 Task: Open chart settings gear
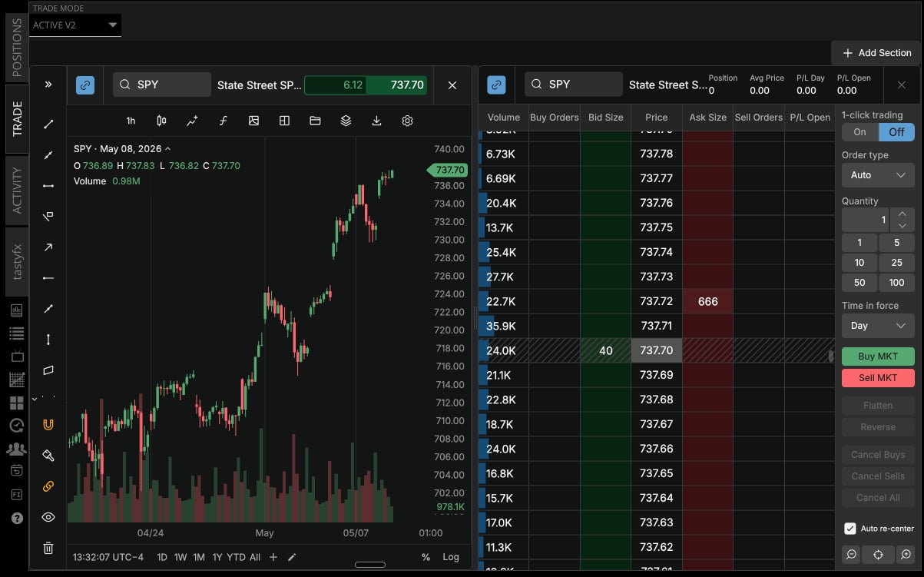(408, 121)
